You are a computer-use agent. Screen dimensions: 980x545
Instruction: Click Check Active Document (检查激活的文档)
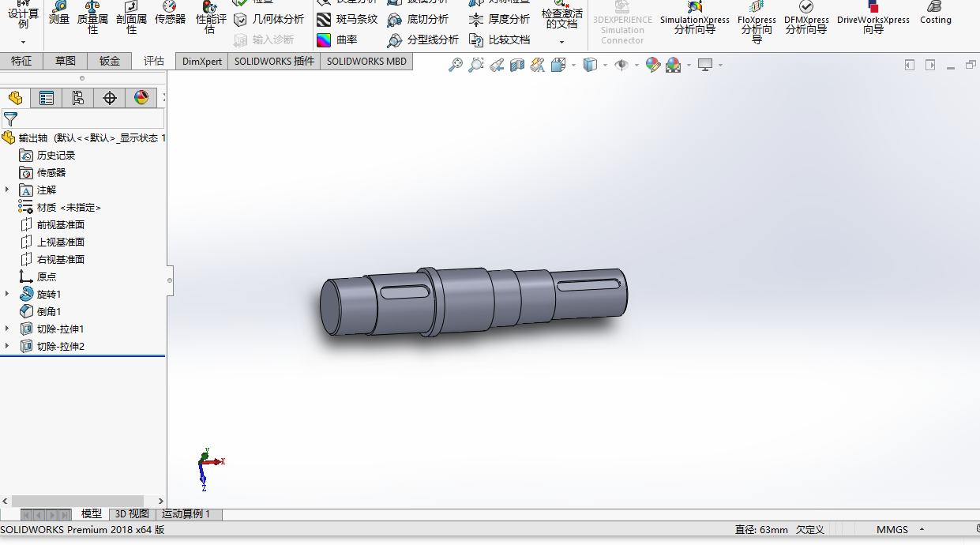point(562,16)
